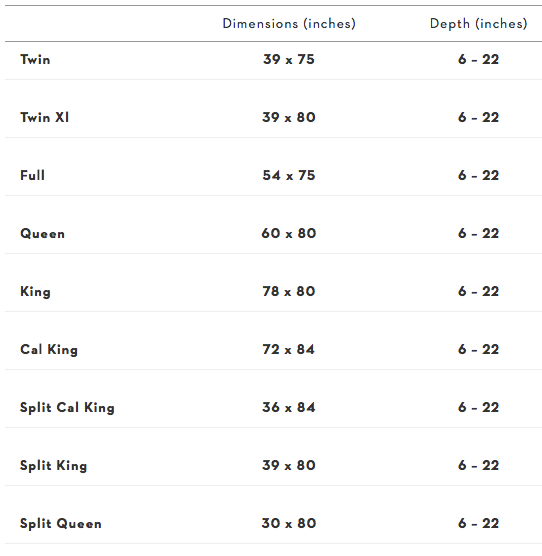Click the 54 x 75 dimension value
Screen dimensions: 542x556
(289, 175)
